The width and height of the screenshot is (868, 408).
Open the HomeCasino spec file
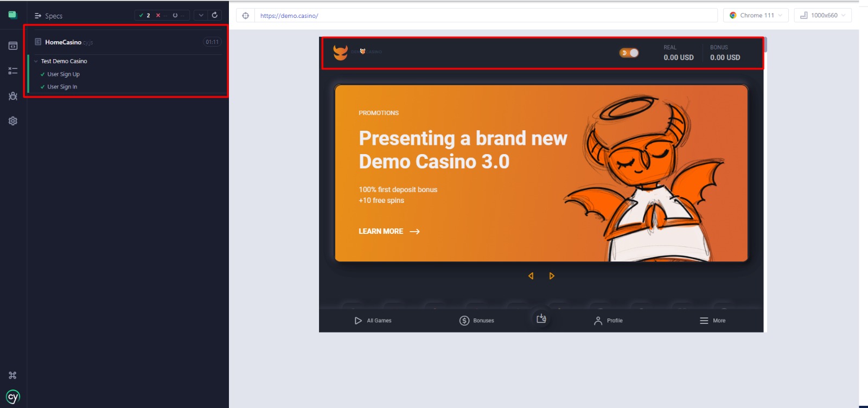click(x=63, y=42)
